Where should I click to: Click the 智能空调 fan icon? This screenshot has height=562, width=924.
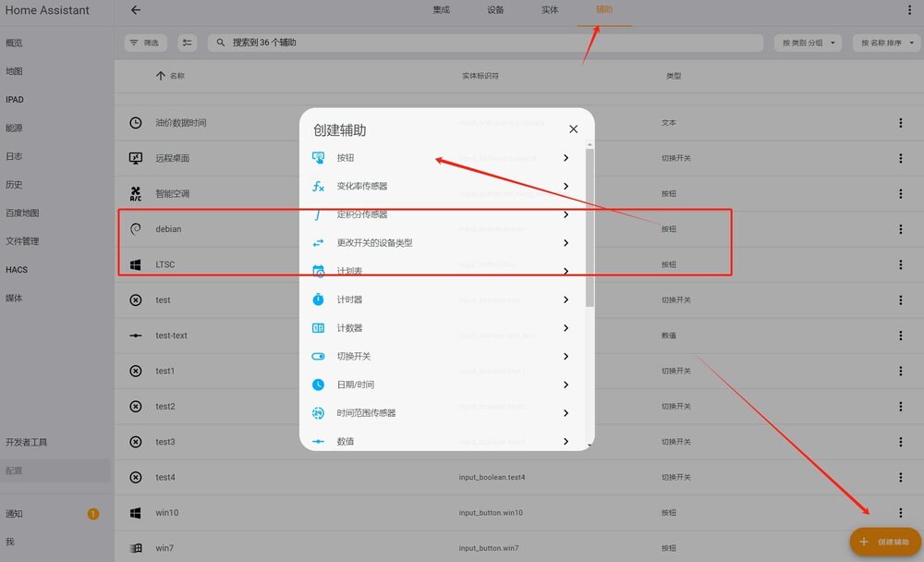click(136, 193)
